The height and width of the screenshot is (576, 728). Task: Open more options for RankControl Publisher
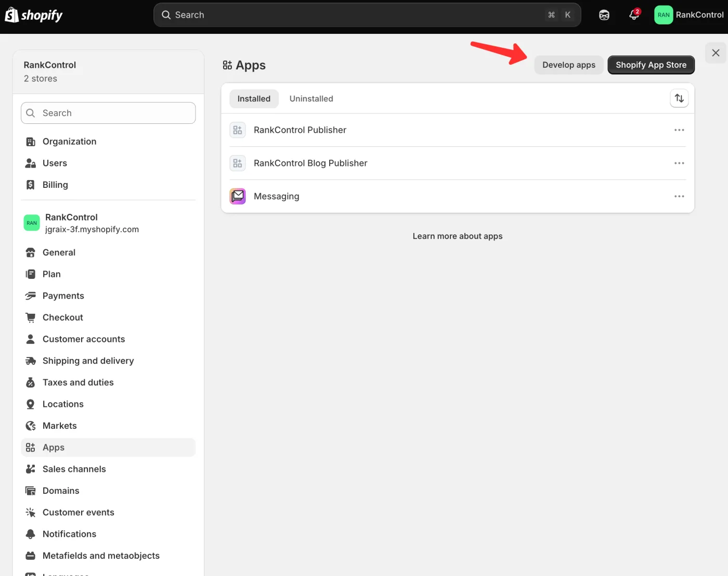click(x=679, y=130)
